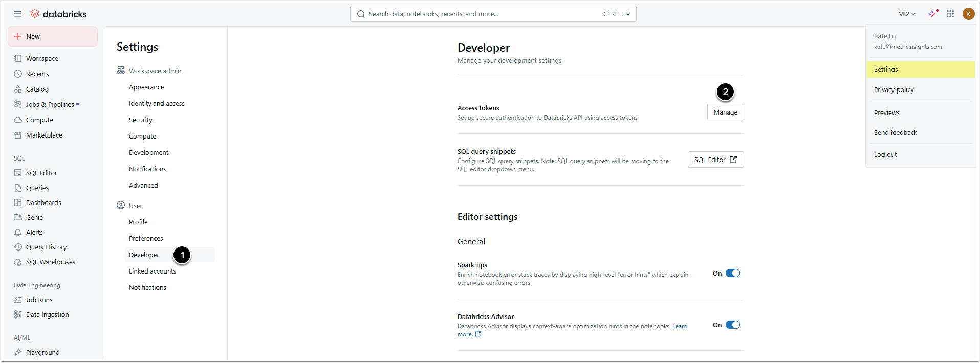Image resolution: width=980 pixels, height=363 pixels.
Task: Open the SQL Warehouses sidebar icon
Action: point(18,262)
